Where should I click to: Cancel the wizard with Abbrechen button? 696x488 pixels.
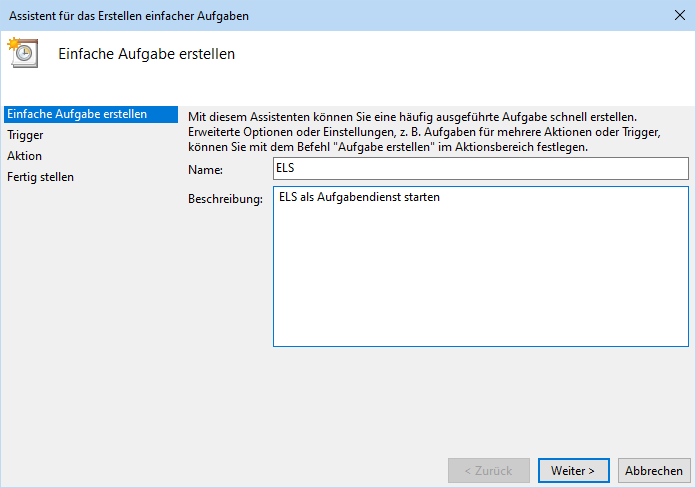click(654, 470)
